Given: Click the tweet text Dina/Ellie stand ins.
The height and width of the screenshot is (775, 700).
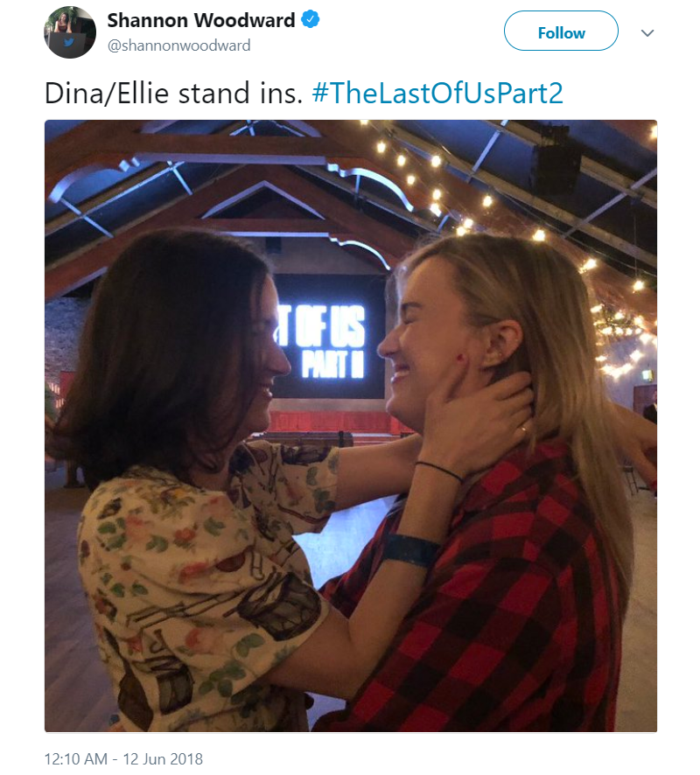Looking at the screenshot, I should tap(173, 93).
